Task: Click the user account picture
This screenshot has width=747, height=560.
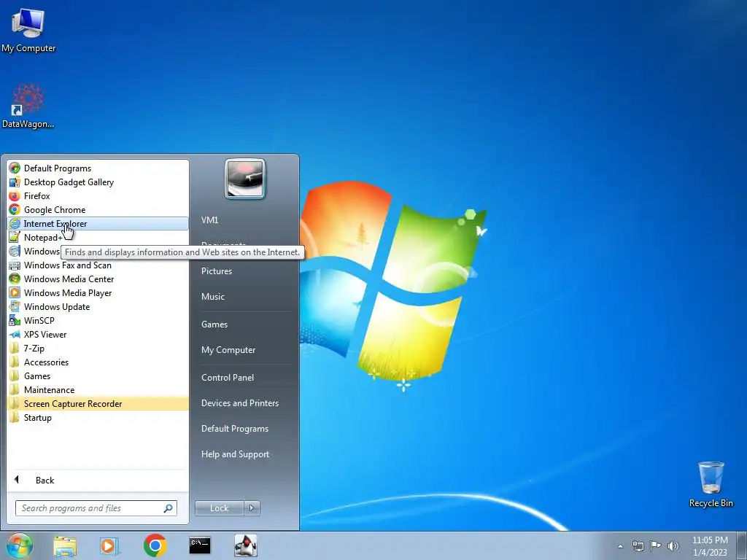Action: 245,179
